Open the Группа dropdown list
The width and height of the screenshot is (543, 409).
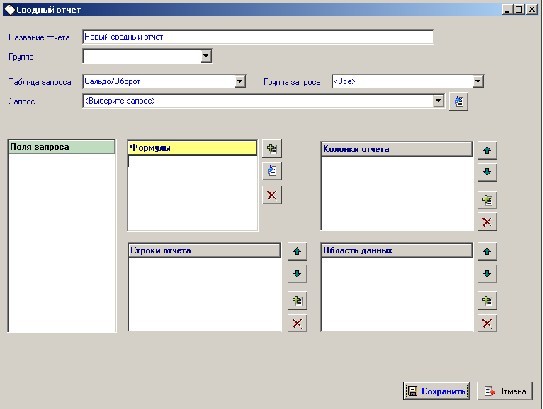[206, 56]
